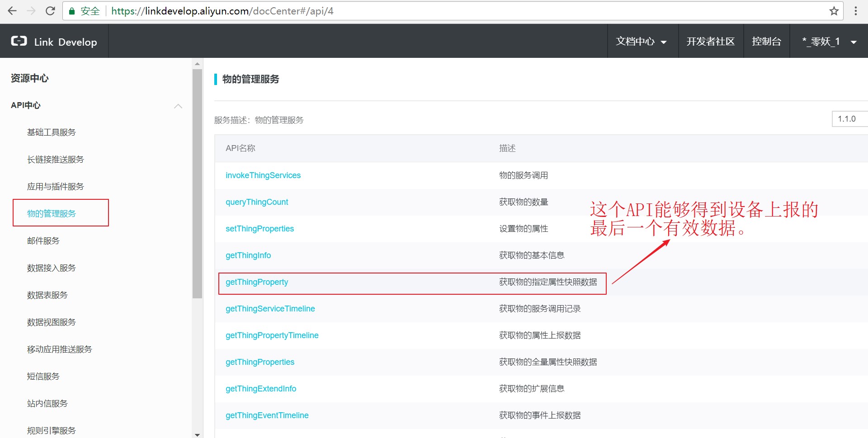Select 长链接推送服务 in the sidebar

click(x=56, y=160)
